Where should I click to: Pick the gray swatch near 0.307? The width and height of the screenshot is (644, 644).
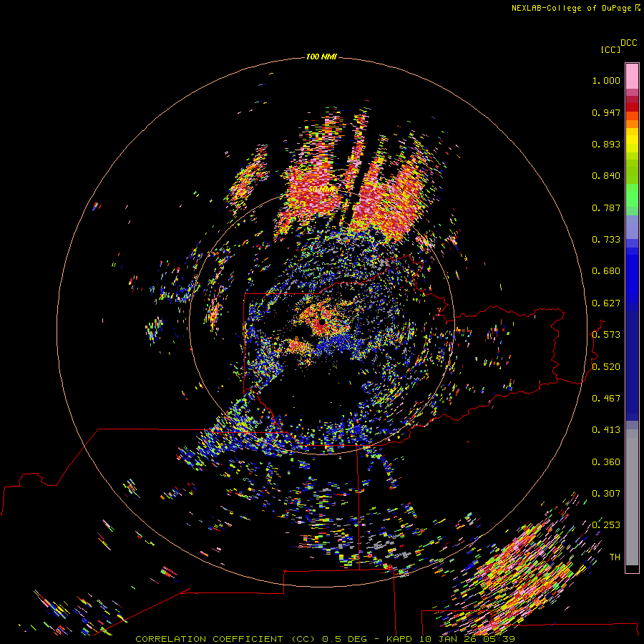click(x=632, y=497)
